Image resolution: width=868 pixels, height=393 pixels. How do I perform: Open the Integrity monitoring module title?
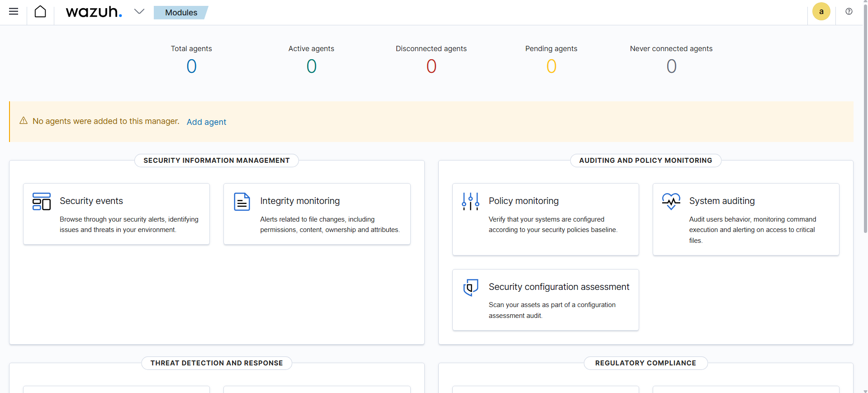[x=300, y=201]
